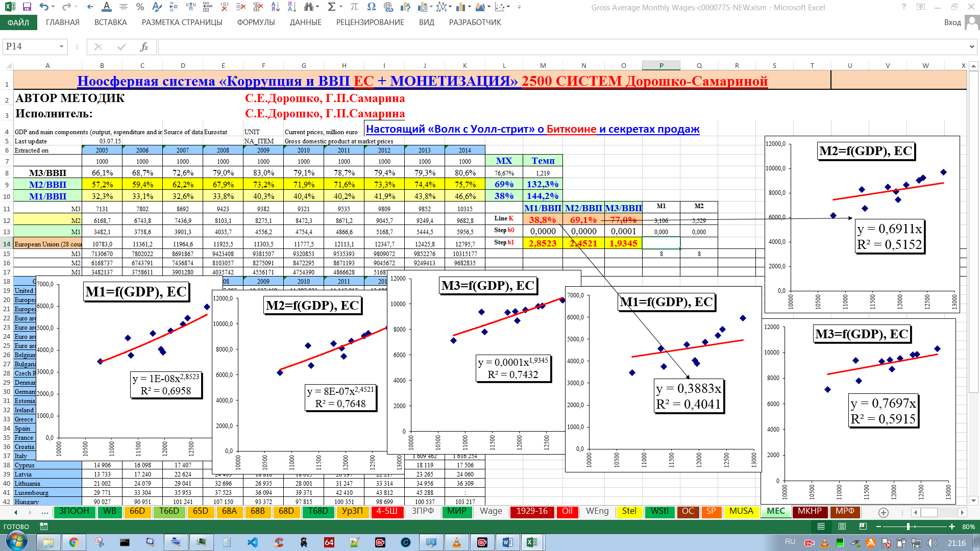Screen dimensions: 980x551
Task: Open the ФОРМУЛЫ ribbon tab
Action: coord(256,22)
